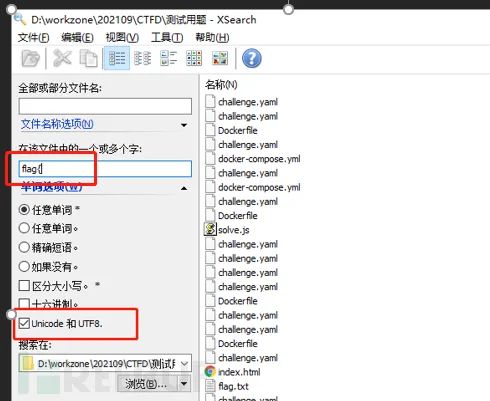Click the 名称(N) column header
Image resolution: width=490 pixels, height=401 pixels.
pyautogui.click(x=221, y=85)
